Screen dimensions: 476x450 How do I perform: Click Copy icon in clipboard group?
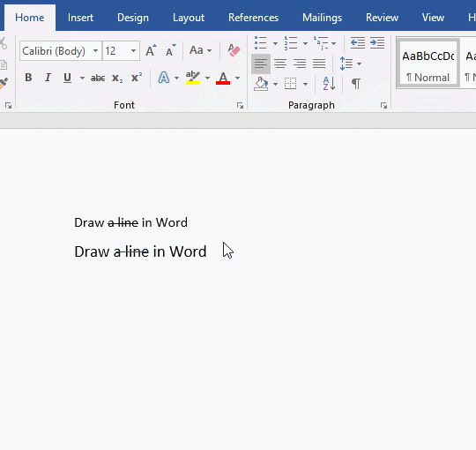point(3,64)
